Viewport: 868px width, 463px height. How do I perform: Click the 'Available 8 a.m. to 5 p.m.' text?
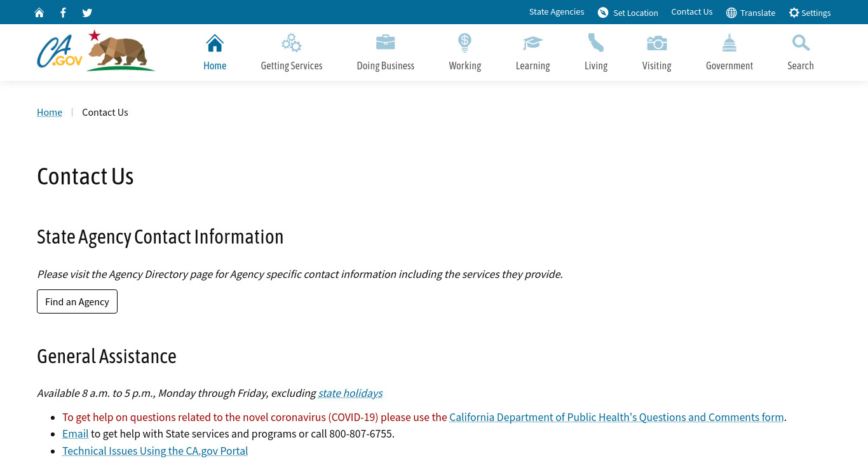pos(176,393)
